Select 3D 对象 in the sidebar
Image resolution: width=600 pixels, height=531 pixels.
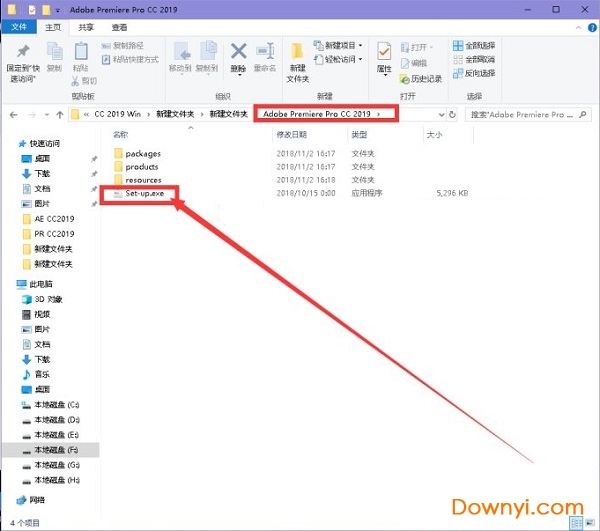point(48,299)
